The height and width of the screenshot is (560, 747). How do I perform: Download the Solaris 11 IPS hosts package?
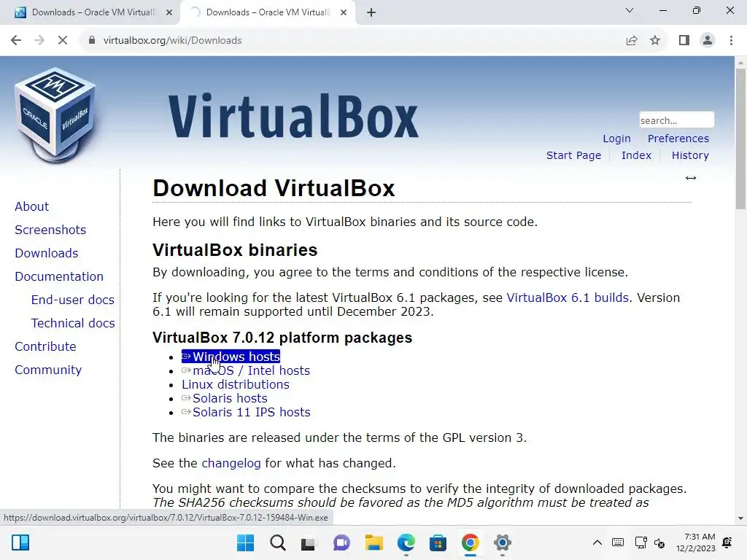point(246,412)
